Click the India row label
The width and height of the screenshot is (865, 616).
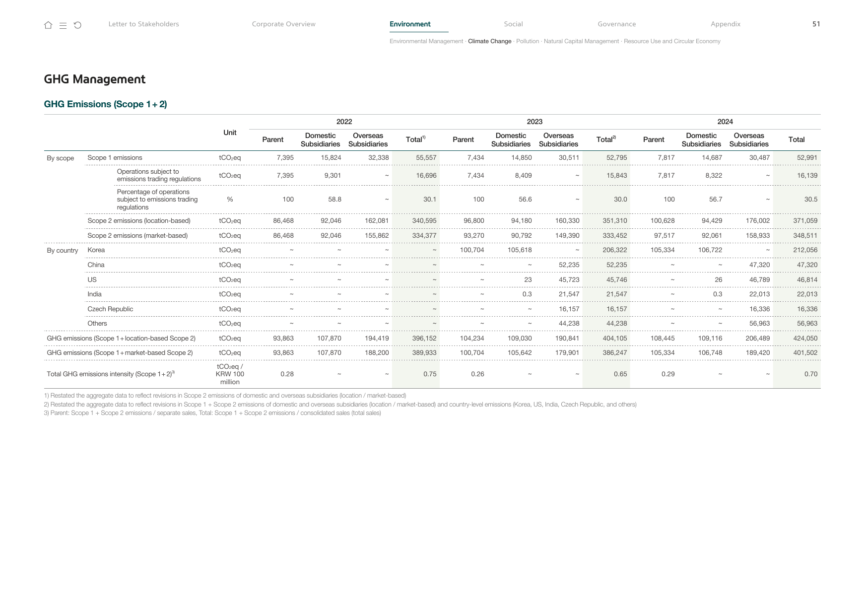[x=94, y=294]
